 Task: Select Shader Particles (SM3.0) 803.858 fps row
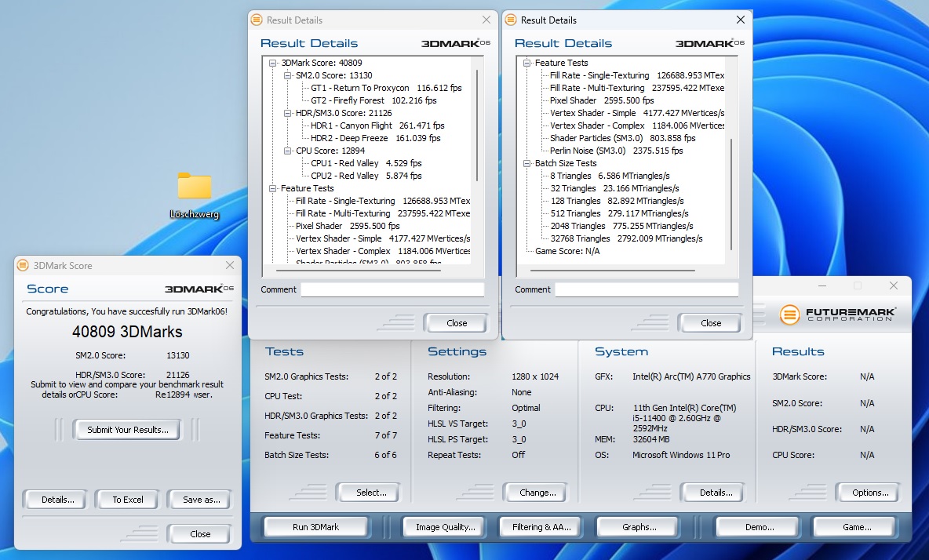(x=622, y=138)
